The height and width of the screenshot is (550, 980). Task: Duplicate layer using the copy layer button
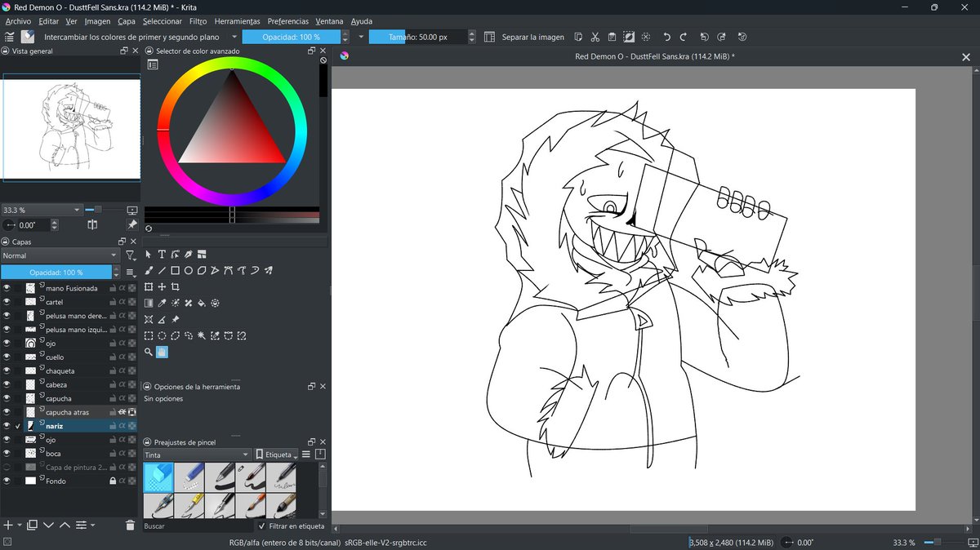pos(33,526)
